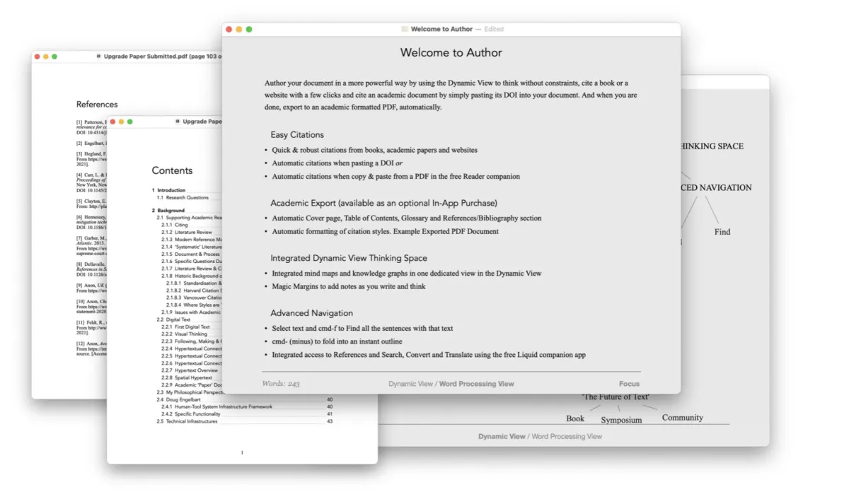
Task: Open contents entry 2.2.2 Visual Thinking
Action: (x=184, y=334)
